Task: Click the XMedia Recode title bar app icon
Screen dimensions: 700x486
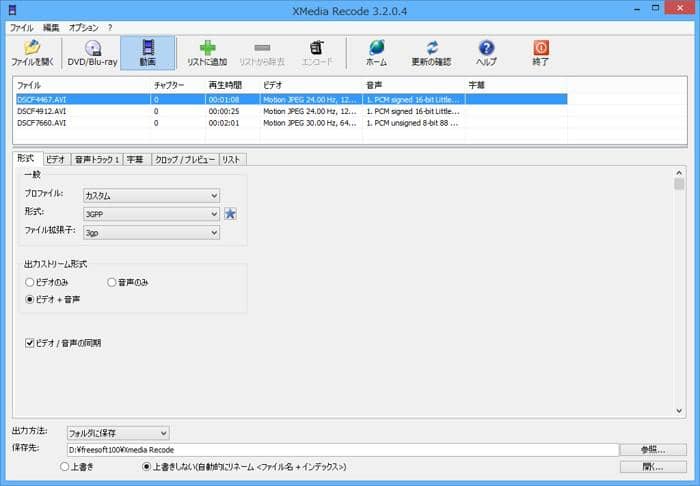Action: (x=12, y=10)
